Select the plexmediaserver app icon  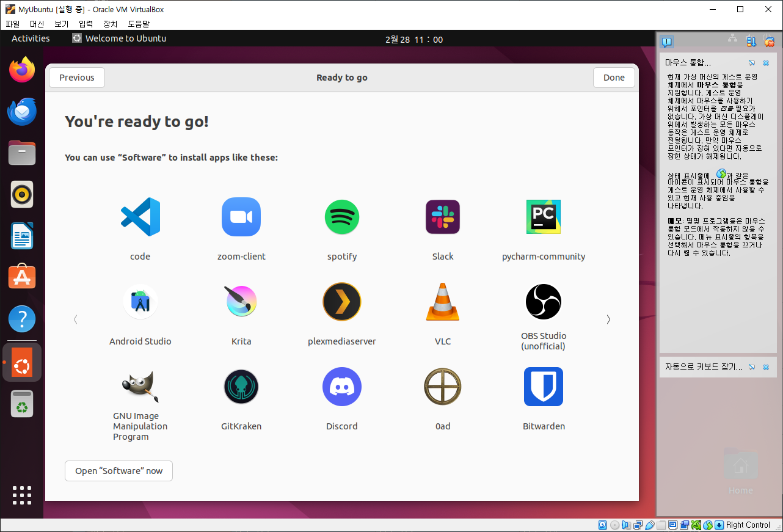point(342,302)
